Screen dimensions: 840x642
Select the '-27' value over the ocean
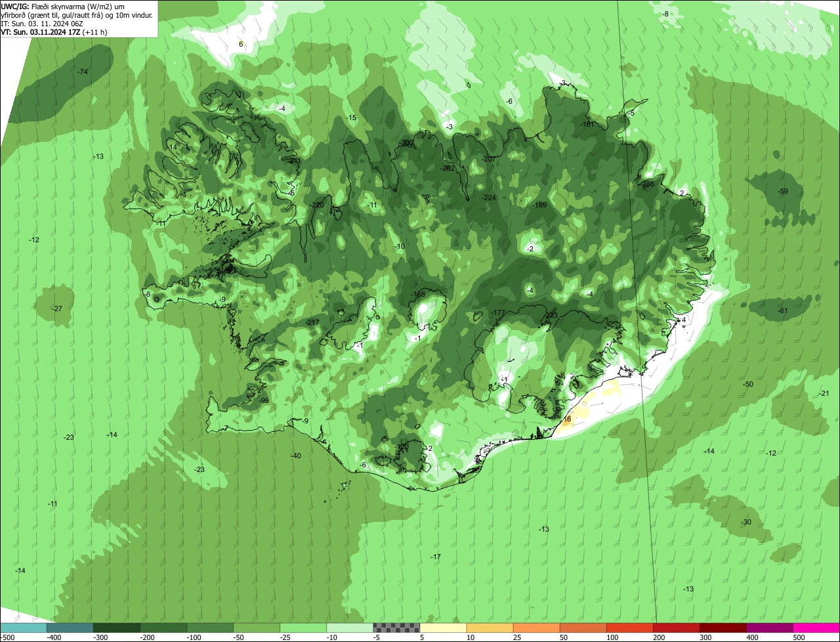(x=57, y=309)
